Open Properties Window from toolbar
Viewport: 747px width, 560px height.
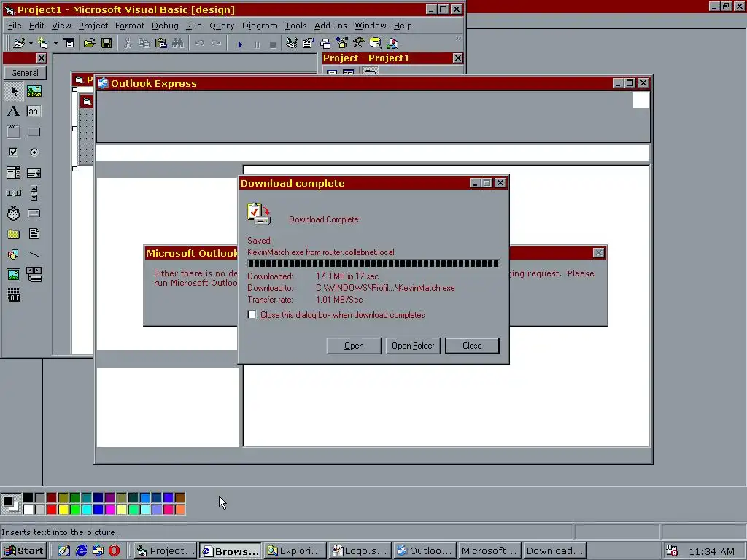pos(309,43)
